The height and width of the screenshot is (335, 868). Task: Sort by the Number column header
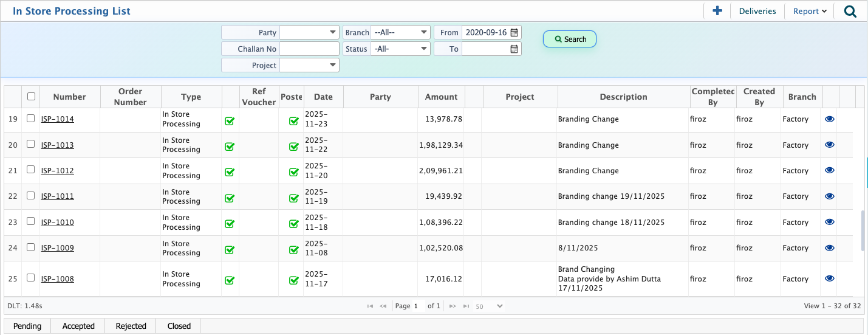(69, 97)
